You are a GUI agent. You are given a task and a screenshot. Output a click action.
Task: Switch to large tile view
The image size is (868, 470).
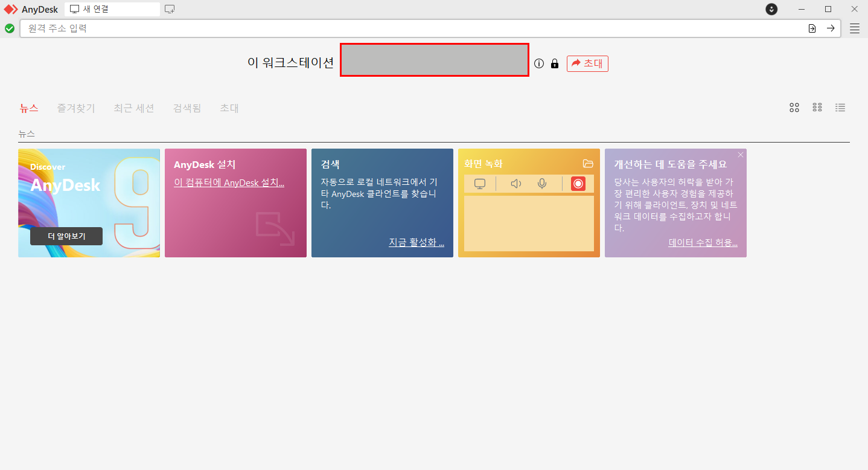pos(794,108)
